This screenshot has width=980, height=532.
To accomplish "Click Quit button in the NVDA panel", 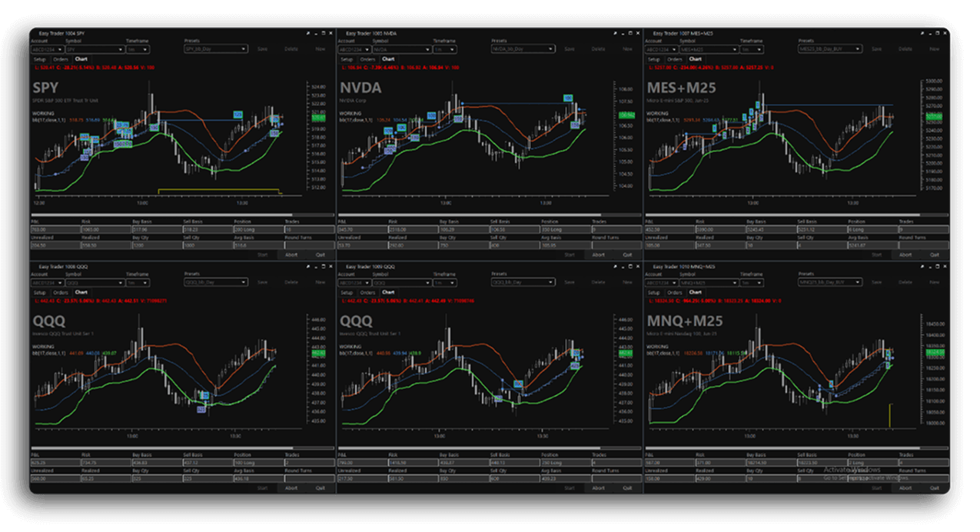I will 627,254.
